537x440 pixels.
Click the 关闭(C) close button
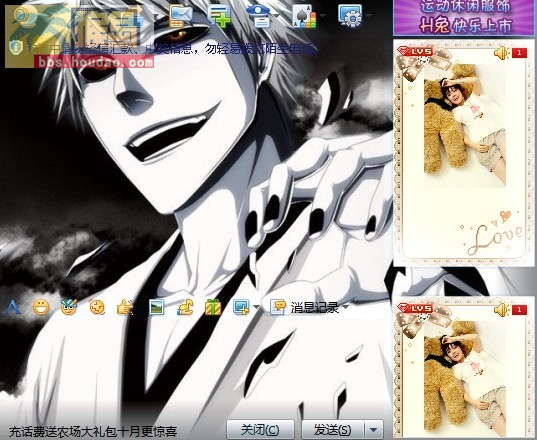tap(260, 429)
